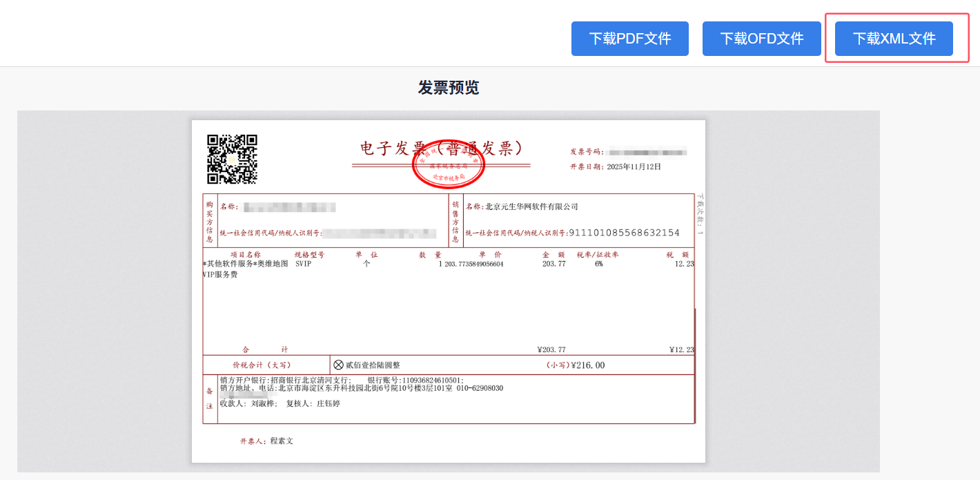Click the 下载OFD文件 button

(761, 39)
